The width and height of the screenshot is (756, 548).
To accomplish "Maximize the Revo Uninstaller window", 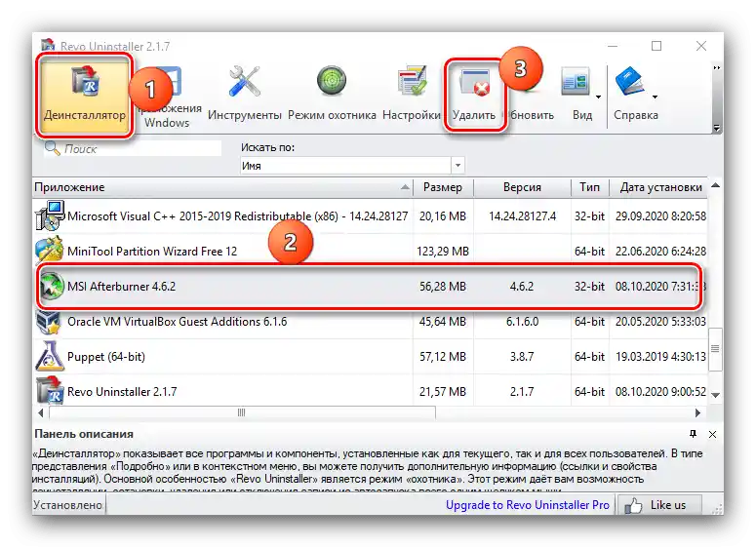I will pyautogui.click(x=657, y=46).
